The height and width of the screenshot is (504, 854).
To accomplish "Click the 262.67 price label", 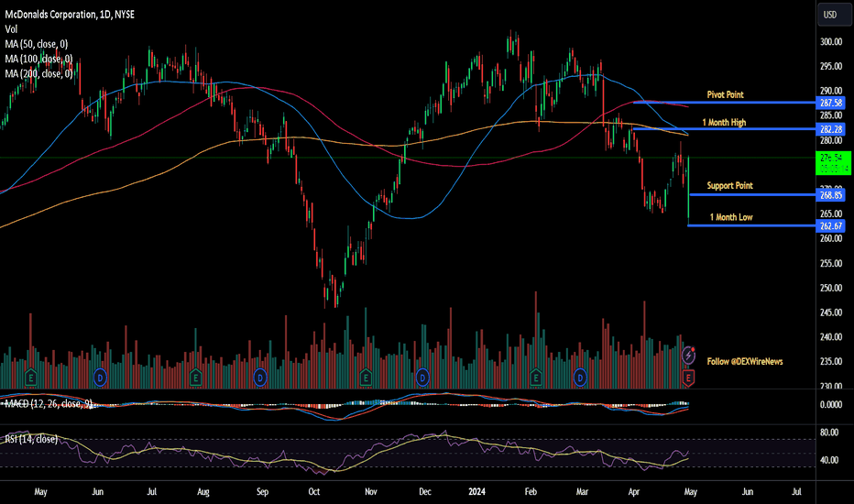I will click(x=830, y=225).
